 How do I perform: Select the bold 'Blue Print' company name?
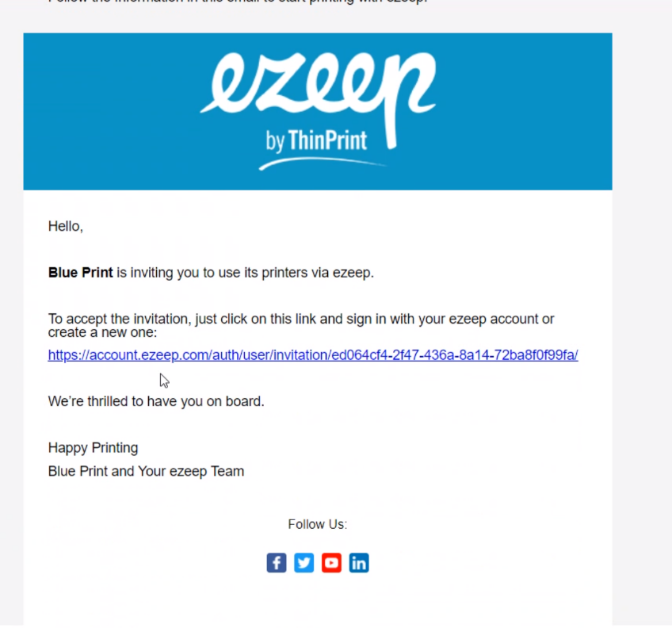click(80, 272)
